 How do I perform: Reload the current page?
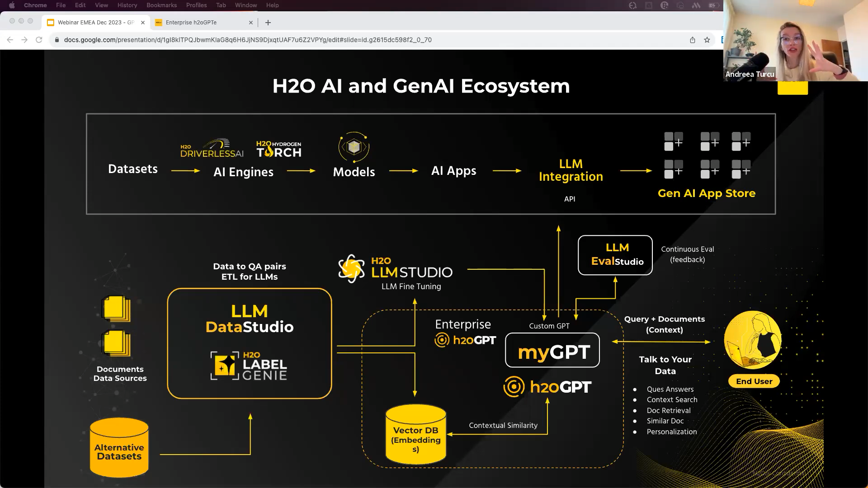(x=39, y=40)
